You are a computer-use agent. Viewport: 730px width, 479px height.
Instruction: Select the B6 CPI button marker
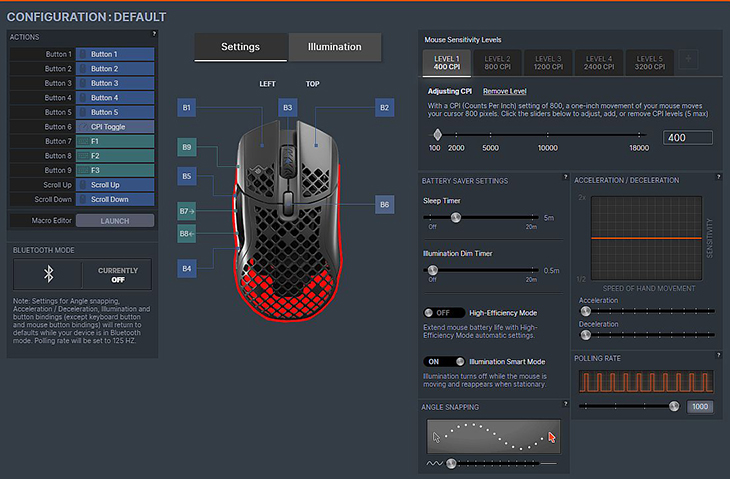(x=384, y=204)
